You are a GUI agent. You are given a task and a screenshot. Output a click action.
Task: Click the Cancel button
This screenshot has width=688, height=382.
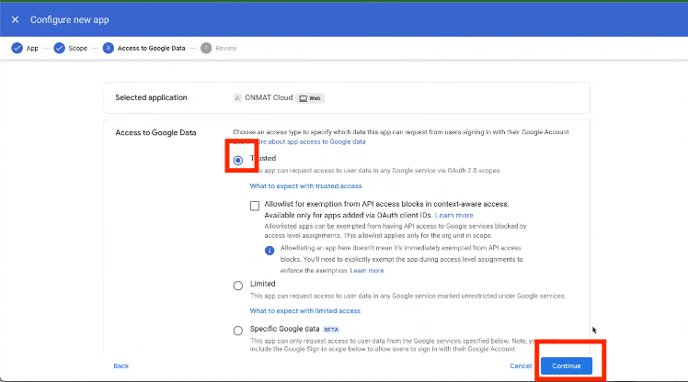point(521,366)
